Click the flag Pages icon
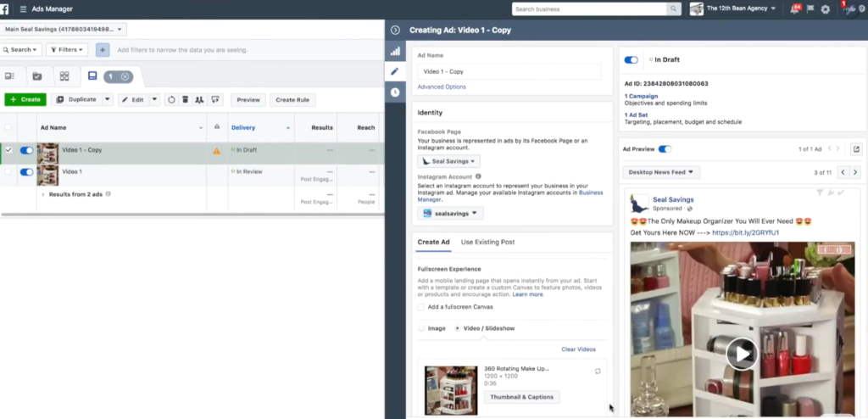Viewport: 868px width, 419px height. tap(810, 9)
